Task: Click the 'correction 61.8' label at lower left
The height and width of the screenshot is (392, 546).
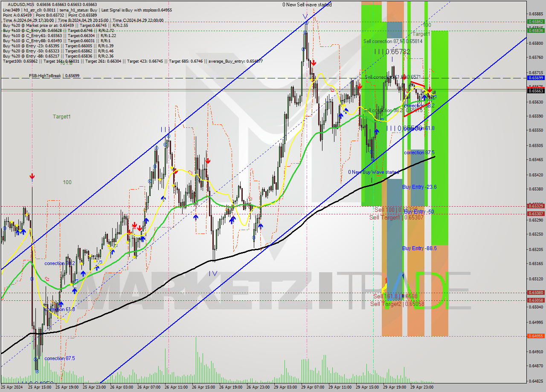Action: (60, 309)
